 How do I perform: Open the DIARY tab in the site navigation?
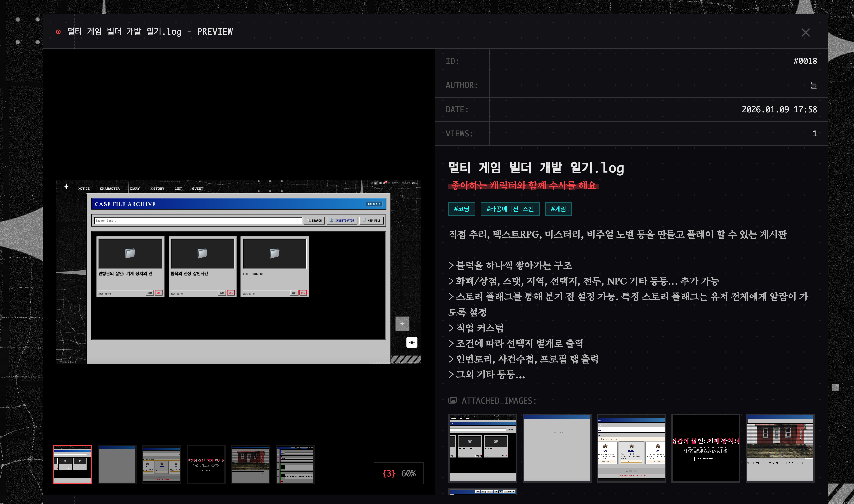135,189
